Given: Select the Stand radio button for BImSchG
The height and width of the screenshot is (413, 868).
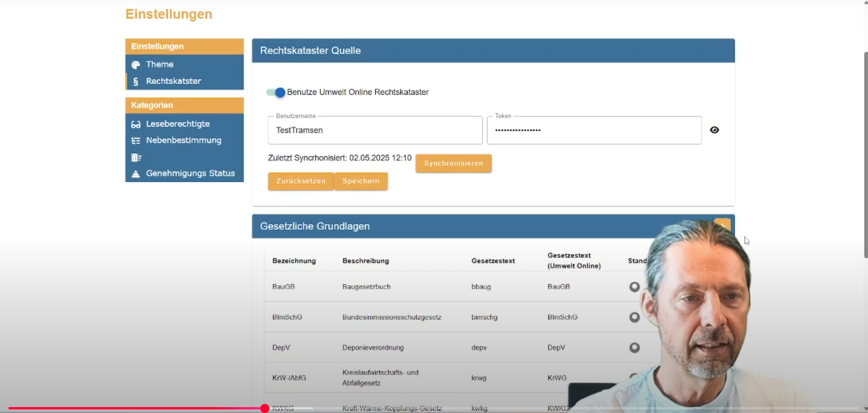Looking at the screenshot, I should pyautogui.click(x=634, y=317).
